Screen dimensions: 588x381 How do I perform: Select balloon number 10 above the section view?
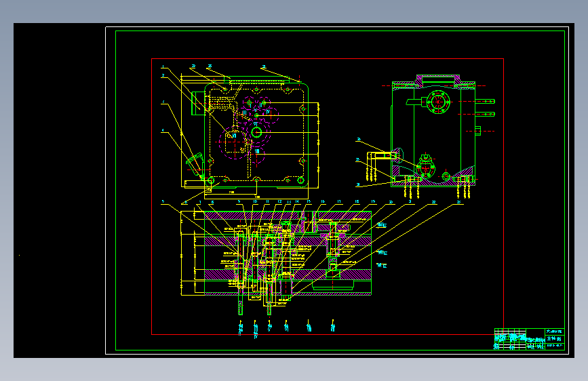tap(255, 202)
